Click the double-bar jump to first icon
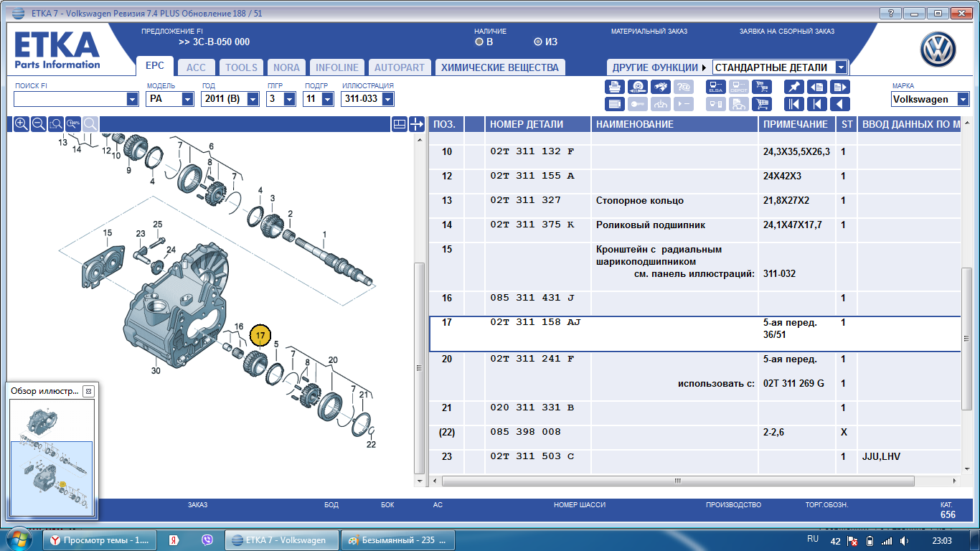980x551 pixels. (794, 104)
